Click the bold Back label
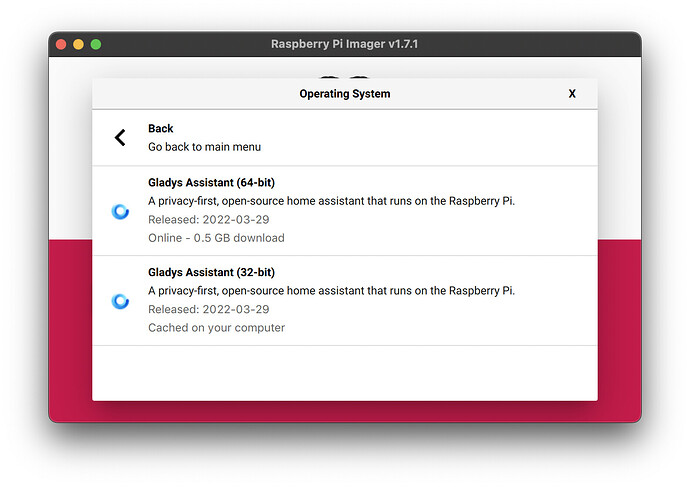The image size is (690, 487). [161, 128]
